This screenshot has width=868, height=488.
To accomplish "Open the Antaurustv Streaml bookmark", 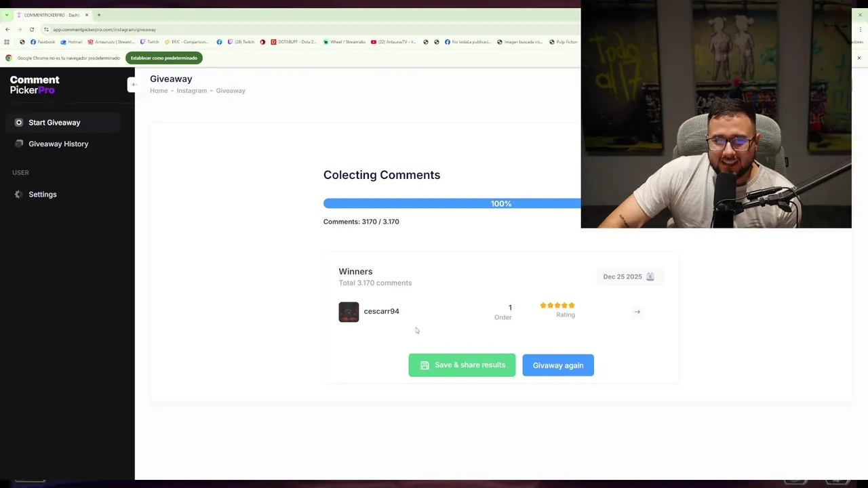I will (x=111, y=42).
